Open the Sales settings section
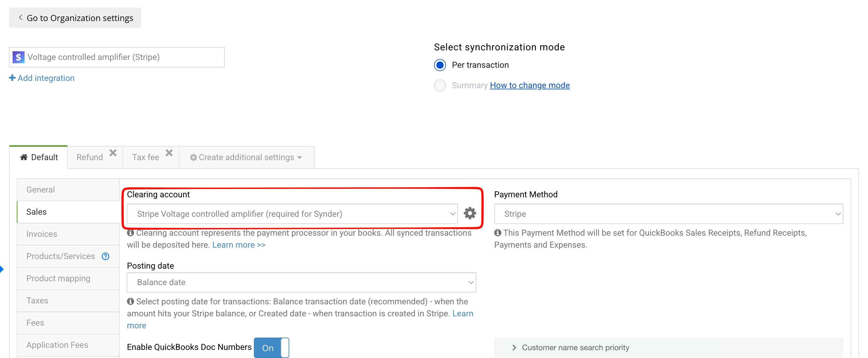Image resolution: width=868 pixels, height=358 pixels. (x=68, y=212)
